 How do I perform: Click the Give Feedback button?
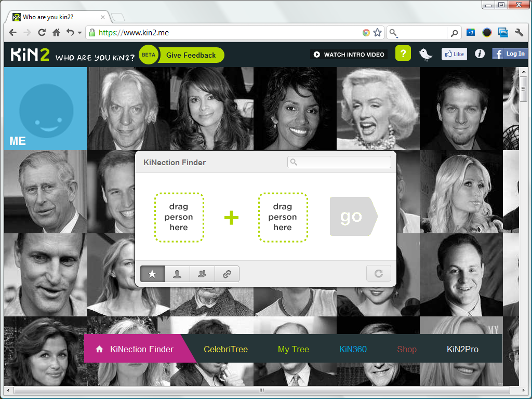click(x=191, y=55)
